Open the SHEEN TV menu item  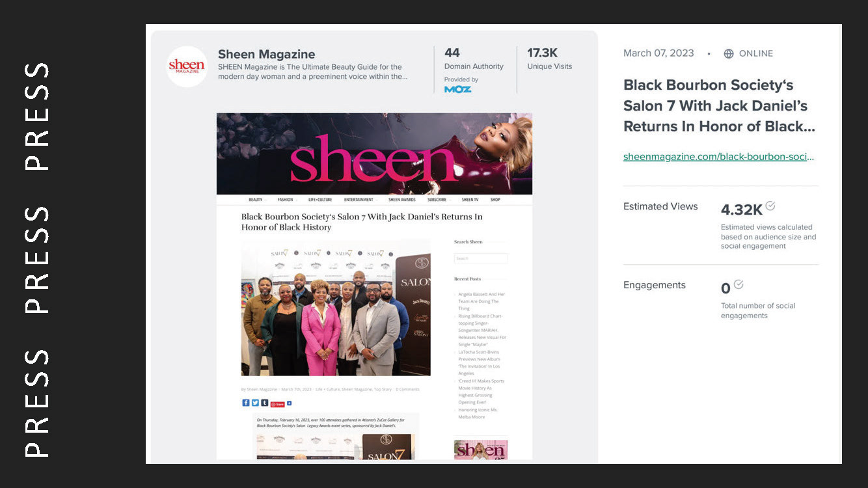click(470, 200)
